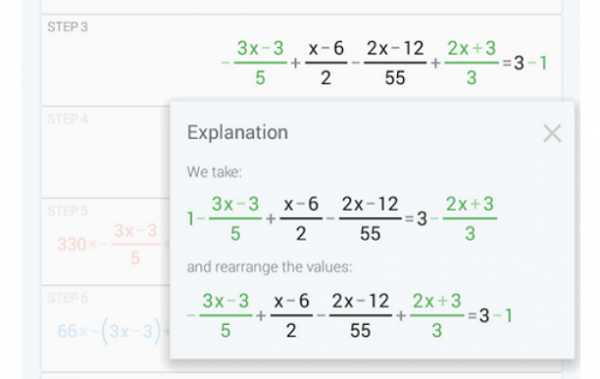
Task: Select the faded STEP 6 label
Action: click(68, 298)
